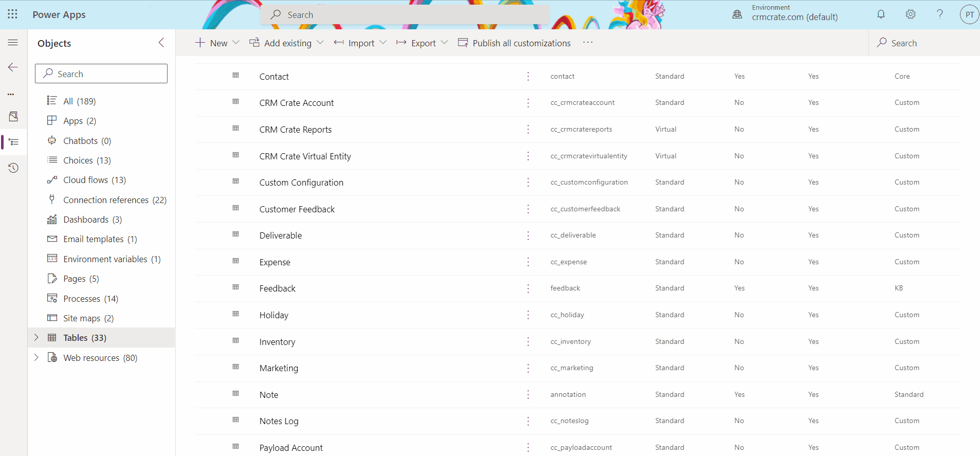Open the notifications bell

[881, 14]
